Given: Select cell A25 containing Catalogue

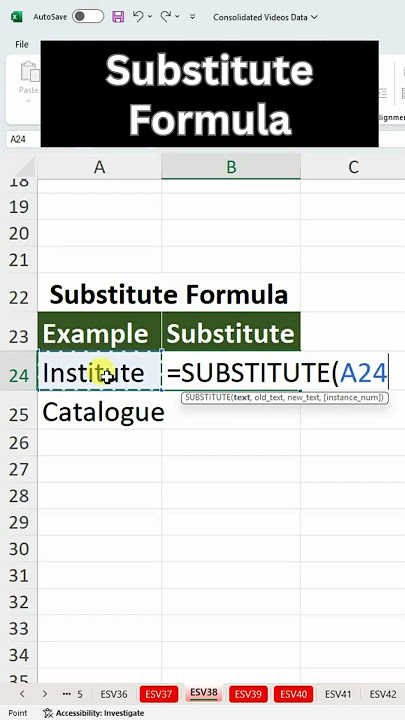Looking at the screenshot, I should 100,412.
